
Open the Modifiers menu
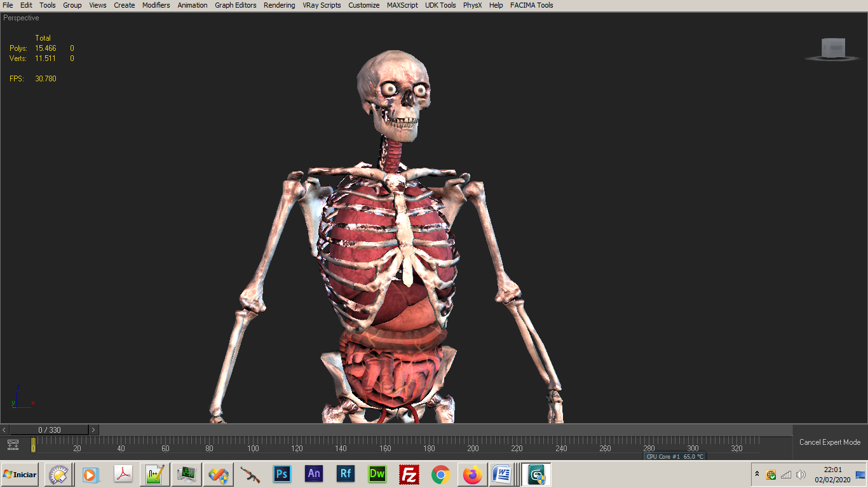[156, 5]
